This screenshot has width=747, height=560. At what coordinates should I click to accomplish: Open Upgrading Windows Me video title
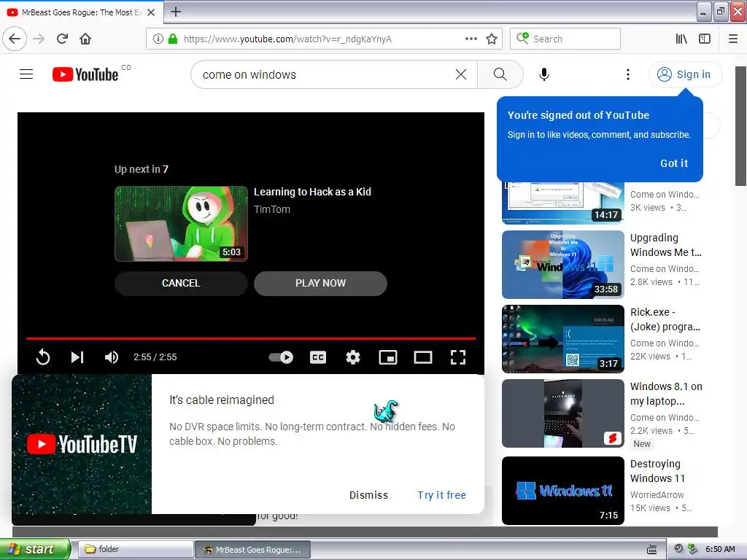pos(665,245)
